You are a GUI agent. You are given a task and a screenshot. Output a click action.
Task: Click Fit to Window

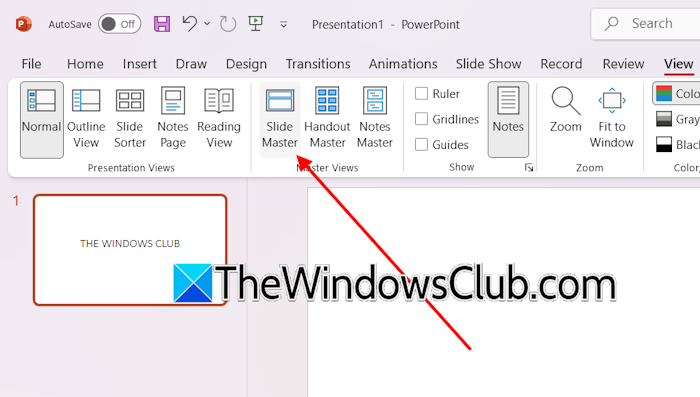coord(612,118)
